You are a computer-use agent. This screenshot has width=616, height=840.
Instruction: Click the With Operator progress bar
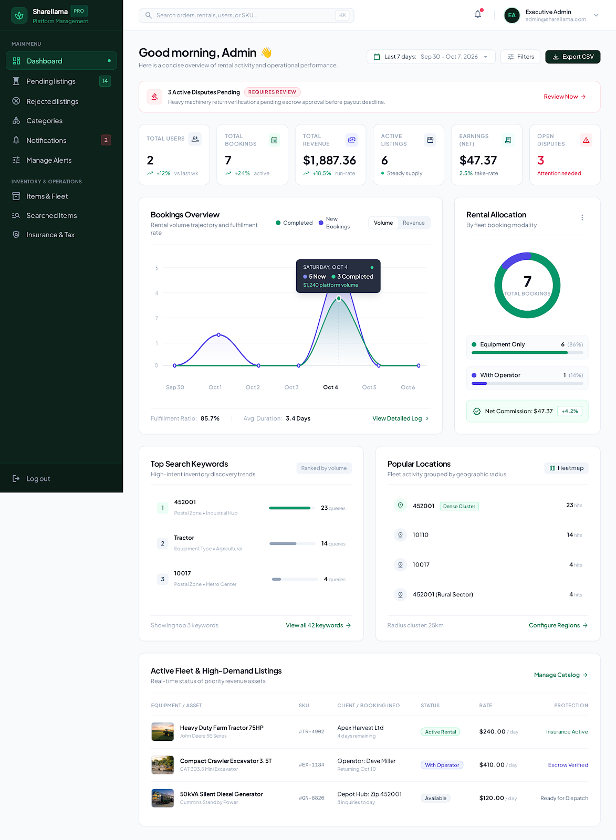click(527, 384)
